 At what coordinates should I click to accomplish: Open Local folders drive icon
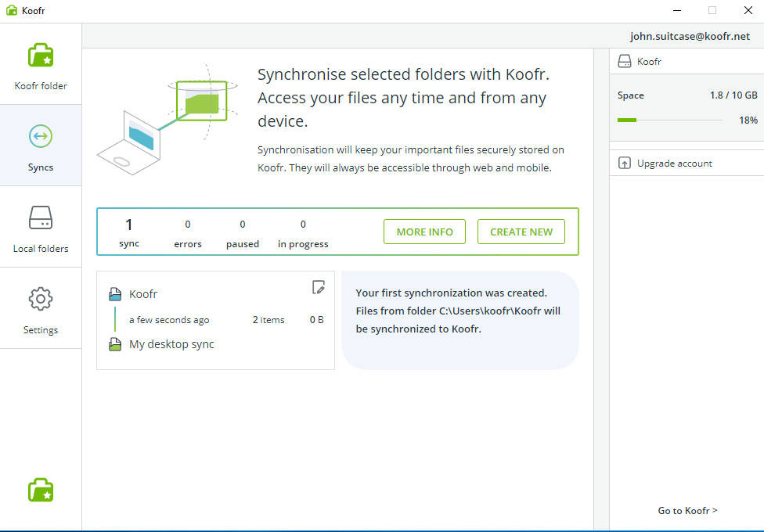[41, 217]
